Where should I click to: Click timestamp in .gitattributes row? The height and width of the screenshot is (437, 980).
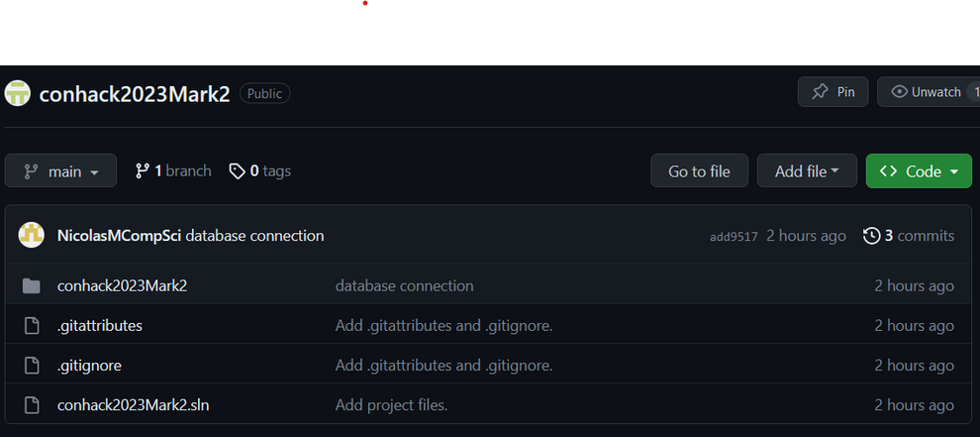915,326
